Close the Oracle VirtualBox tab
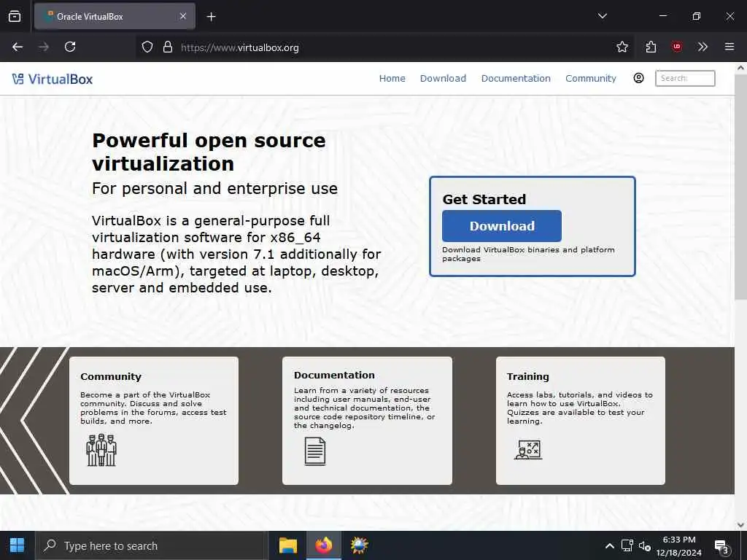The image size is (747, 560). tap(183, 16)
